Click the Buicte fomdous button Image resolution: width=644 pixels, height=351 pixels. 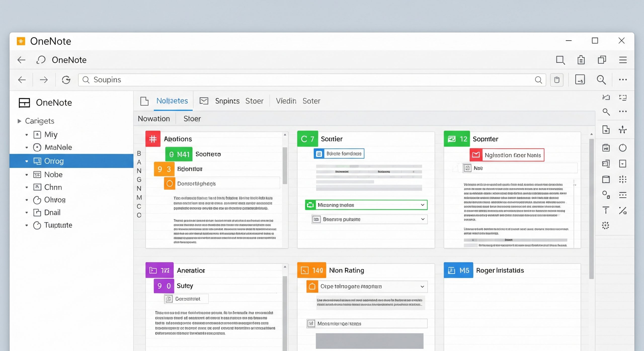tap(339, 154)
